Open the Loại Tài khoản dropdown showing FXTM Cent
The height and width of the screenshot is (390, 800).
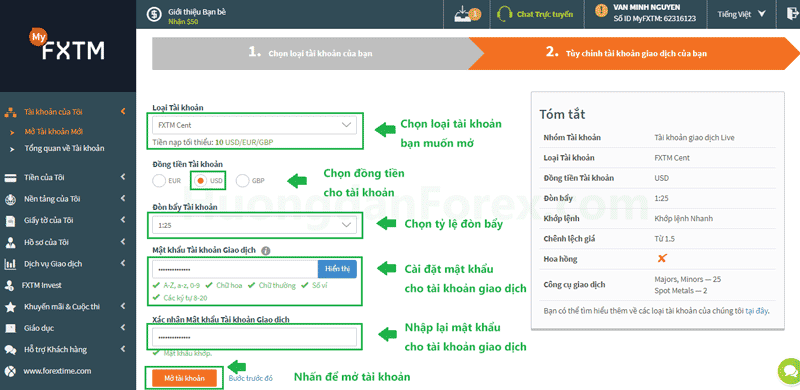tap(255, 125)
